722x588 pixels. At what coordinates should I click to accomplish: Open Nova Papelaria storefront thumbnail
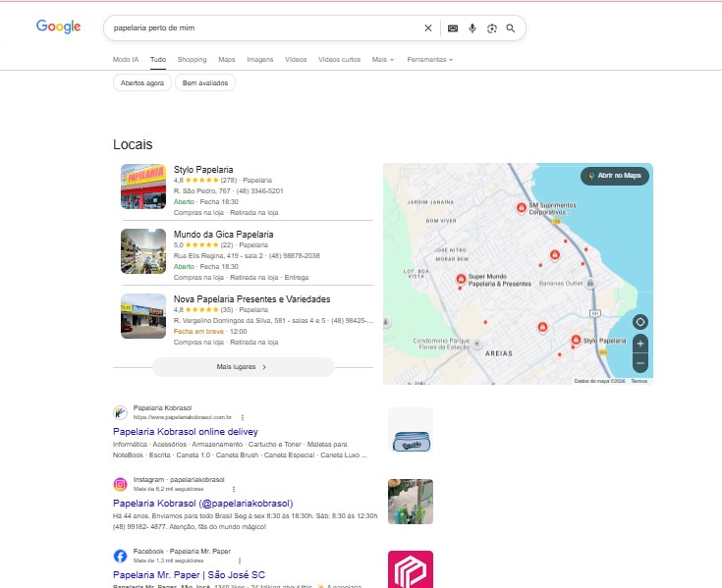(143, 316)
